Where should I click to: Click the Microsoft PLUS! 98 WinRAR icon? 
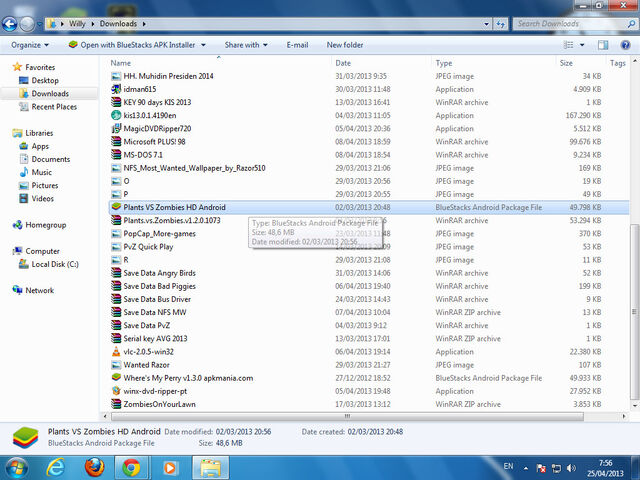click(x=116, y=142)
